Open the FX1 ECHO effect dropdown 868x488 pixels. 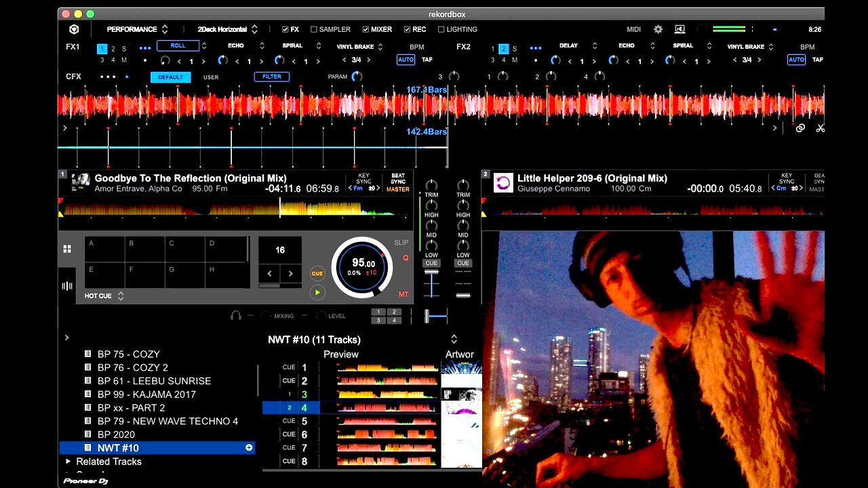[262, 46]
